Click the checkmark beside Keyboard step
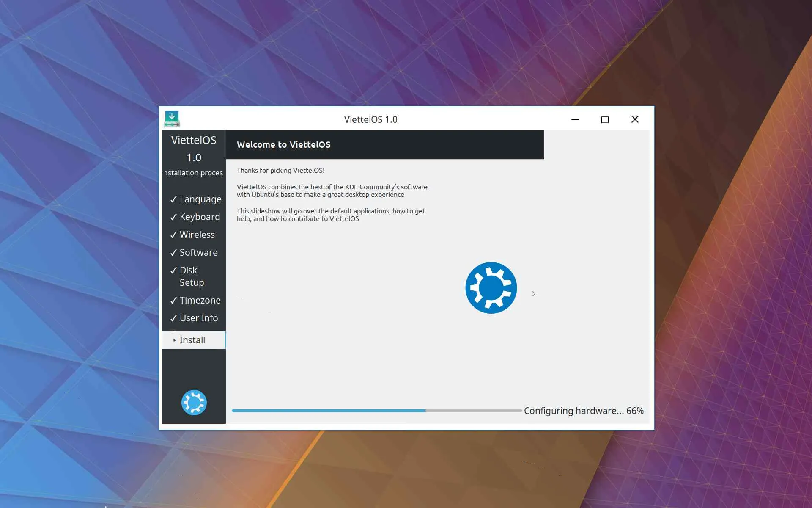Screen dimensions: 812x508 point(173,217)
